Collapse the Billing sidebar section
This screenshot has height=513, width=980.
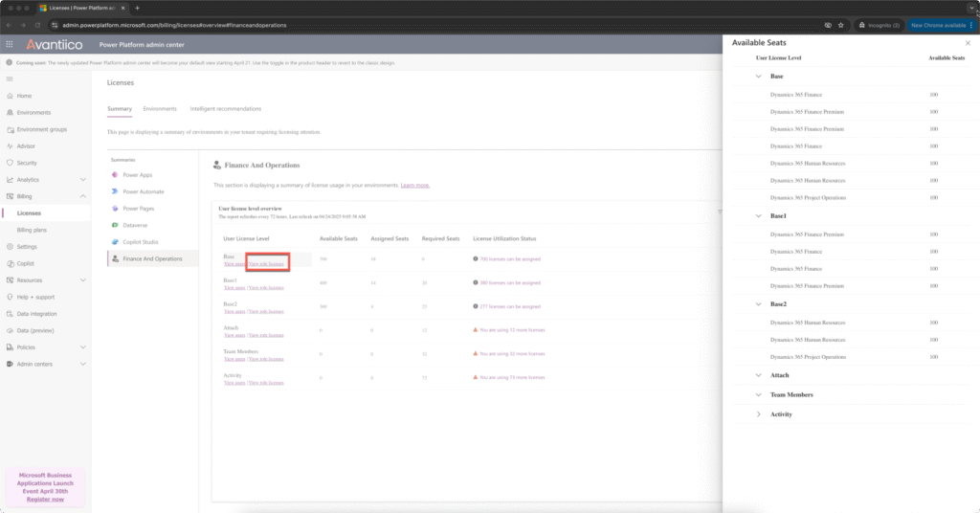(82, 196)
